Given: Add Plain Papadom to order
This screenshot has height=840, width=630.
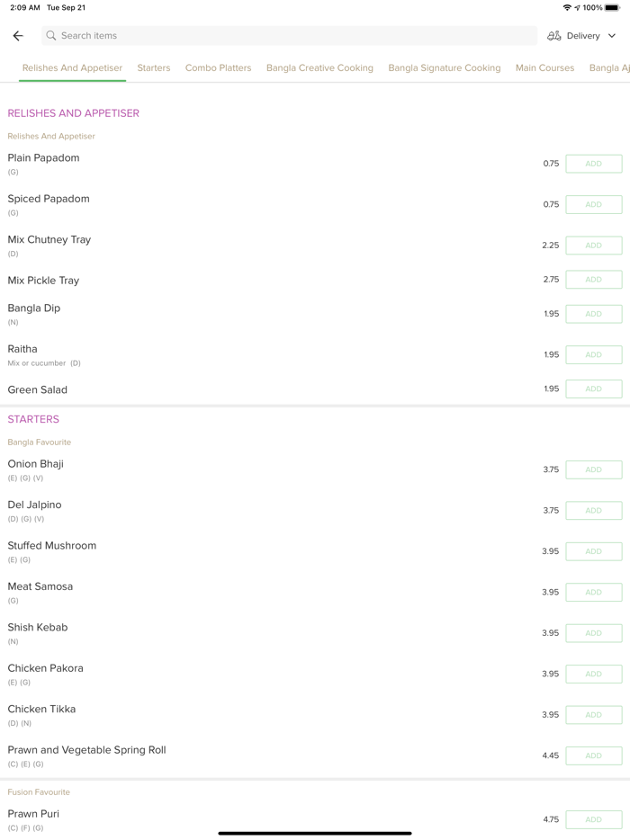Looking at the screenshot, I should [x=593, y=164].
